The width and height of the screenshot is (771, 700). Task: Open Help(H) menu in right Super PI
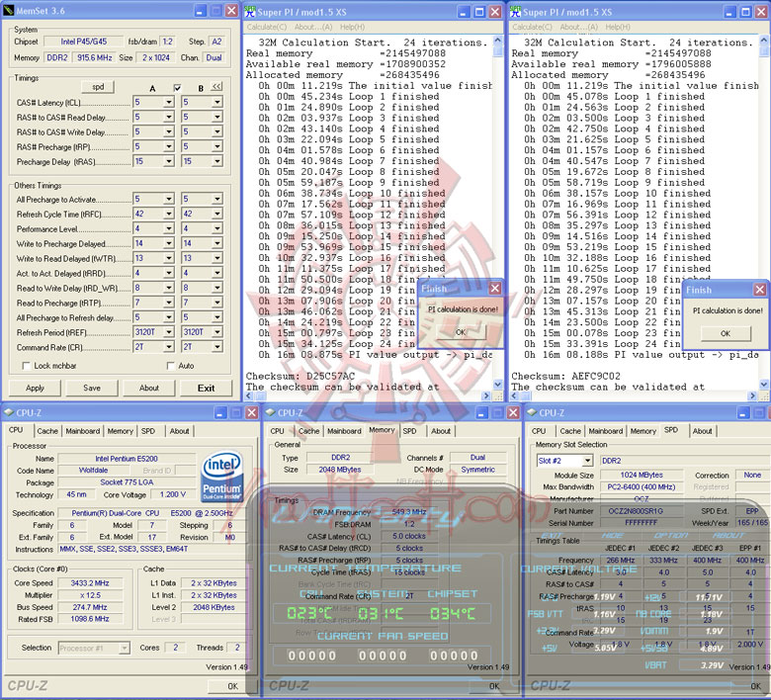coord(618,27)
